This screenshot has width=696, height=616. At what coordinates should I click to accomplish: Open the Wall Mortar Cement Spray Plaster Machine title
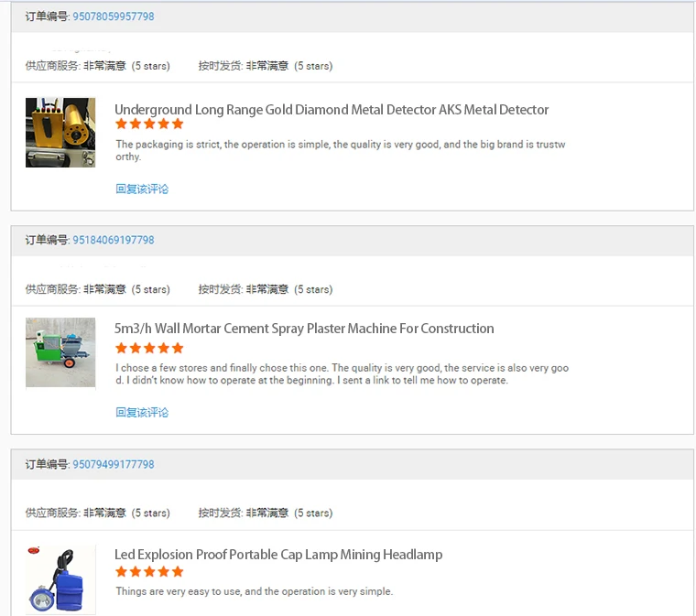tap(304, 329)
